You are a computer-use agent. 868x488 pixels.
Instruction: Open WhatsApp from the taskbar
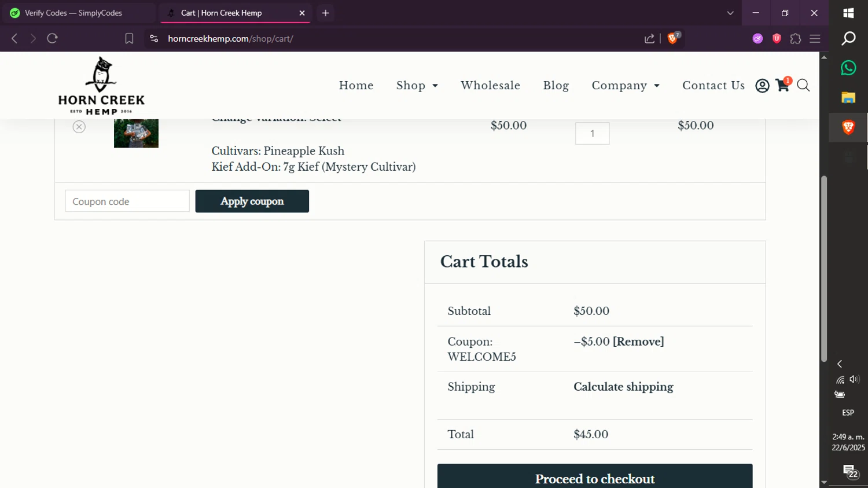pyautogui.click(x=848, y=68)
